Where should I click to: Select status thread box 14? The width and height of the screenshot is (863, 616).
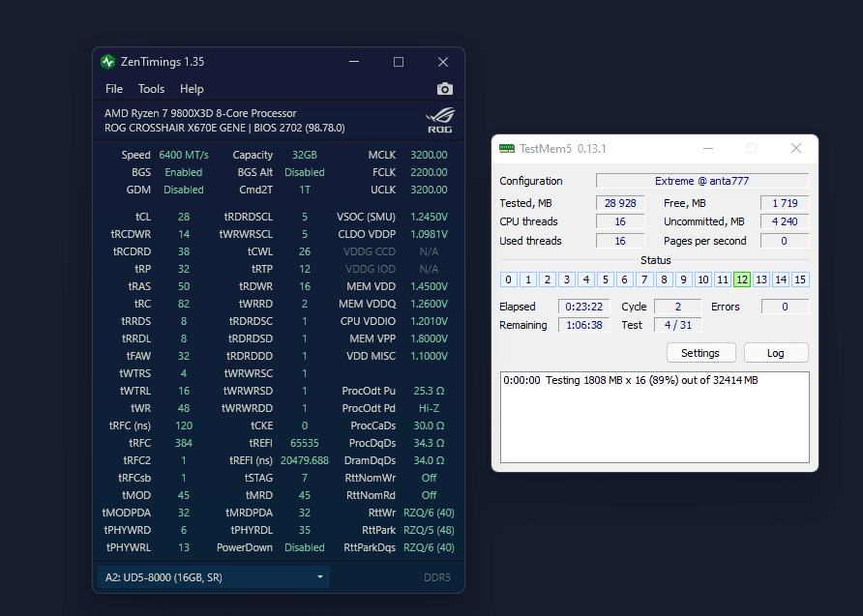click(781, 279)
